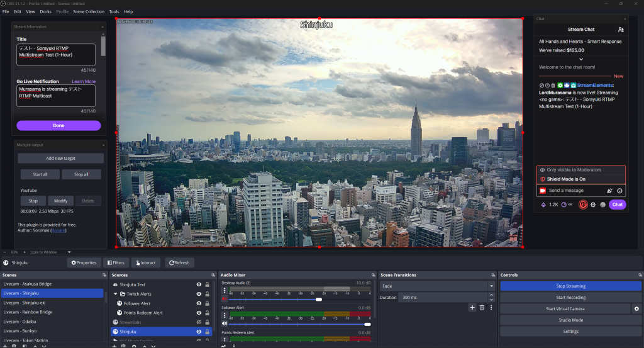Hide the Shinjuku Text source
Screen dimensions: 644x348
[x=199, y=285]
